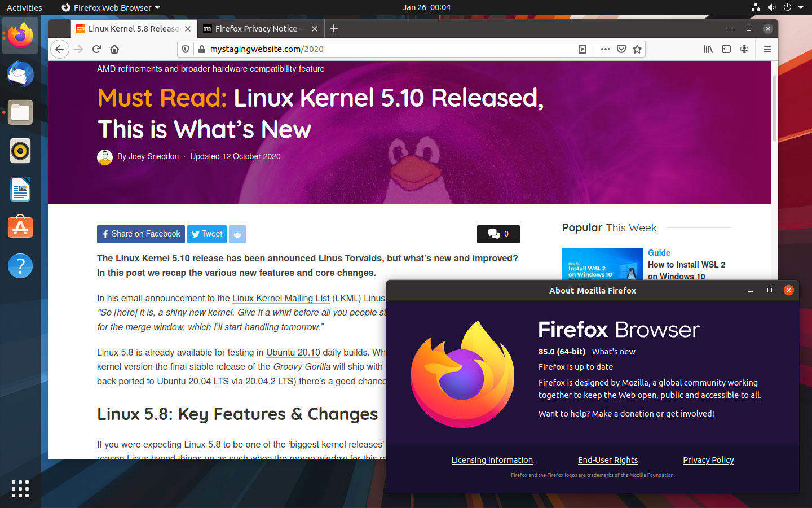812x508 pixels.
Task: Launch Thunderbird mail from the dock
Action: (x=20, y=74)
